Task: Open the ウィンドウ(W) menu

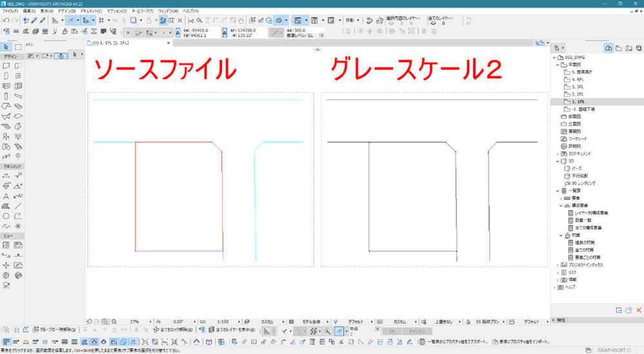Action: pyautogui.click(x=168, y=11)
